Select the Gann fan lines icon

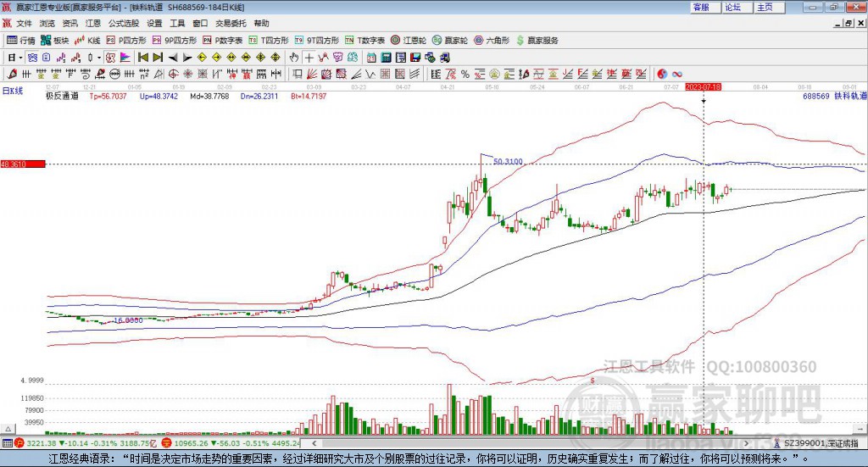pyautogui.click(x=312, y=74)
